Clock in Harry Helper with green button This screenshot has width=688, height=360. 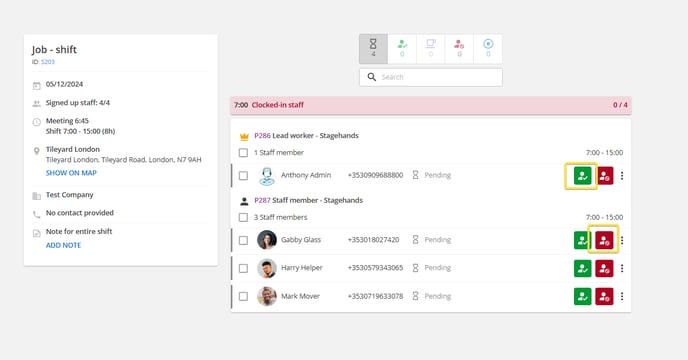click(x=582, y=268)
